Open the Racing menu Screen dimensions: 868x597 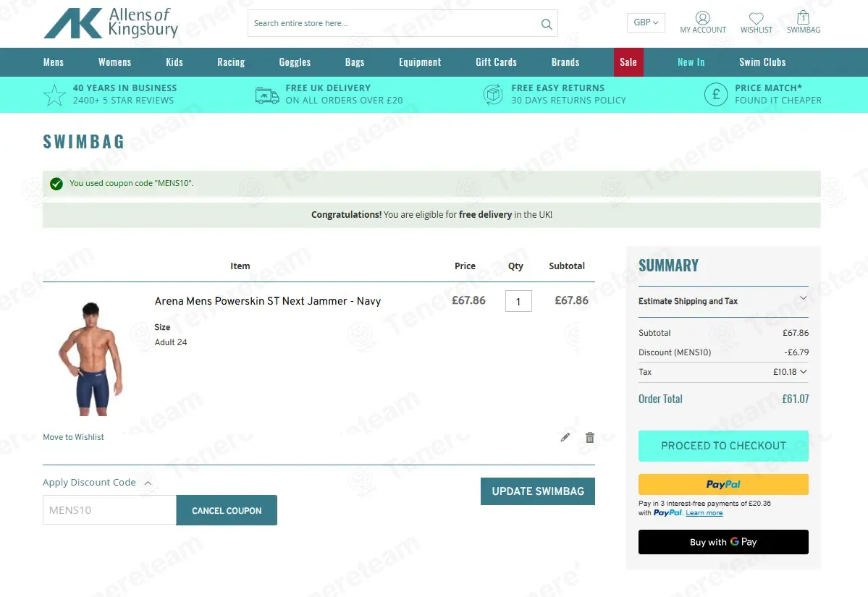pyautogui.click(x=231, y=62)
